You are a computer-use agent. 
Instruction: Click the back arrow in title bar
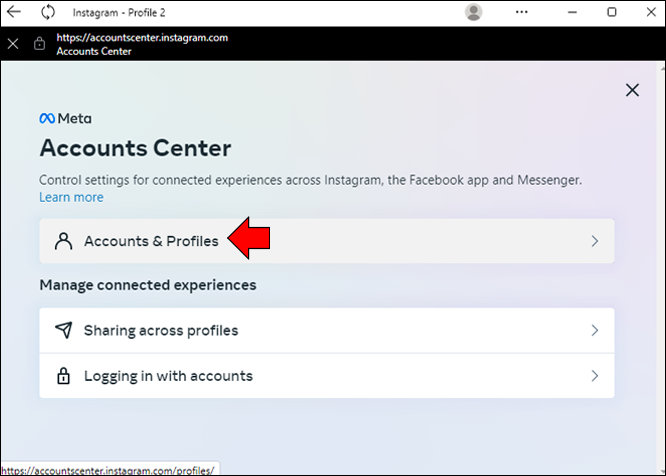point(14,12)
